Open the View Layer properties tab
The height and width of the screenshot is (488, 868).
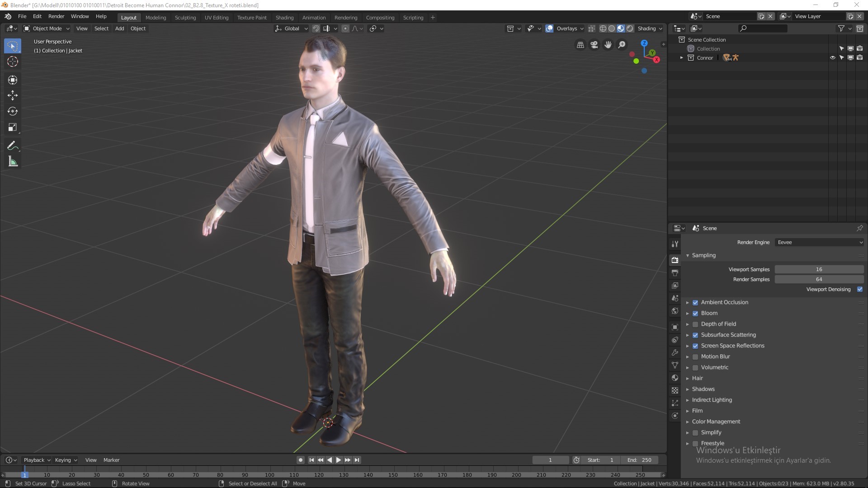click(x=675, y=286)
